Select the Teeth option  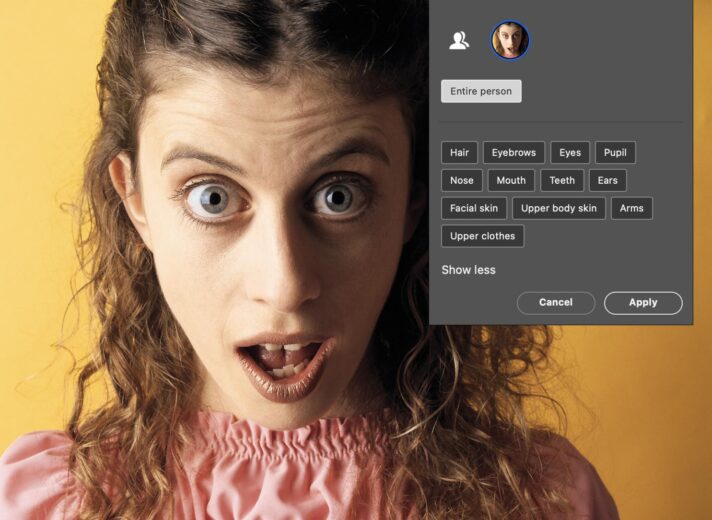562,181
